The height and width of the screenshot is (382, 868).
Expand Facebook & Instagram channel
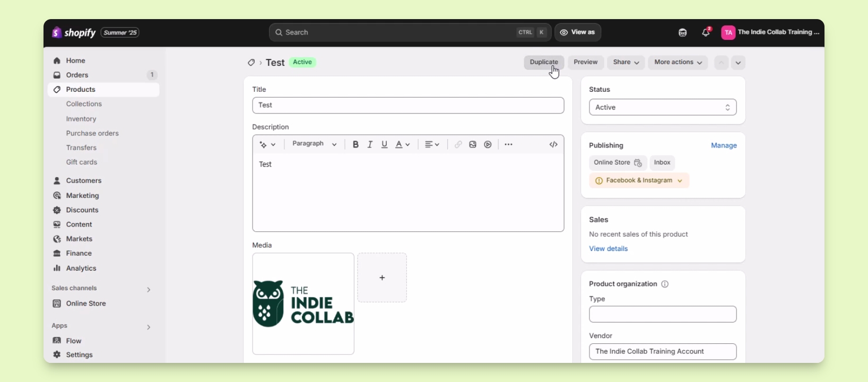point(639,180)
